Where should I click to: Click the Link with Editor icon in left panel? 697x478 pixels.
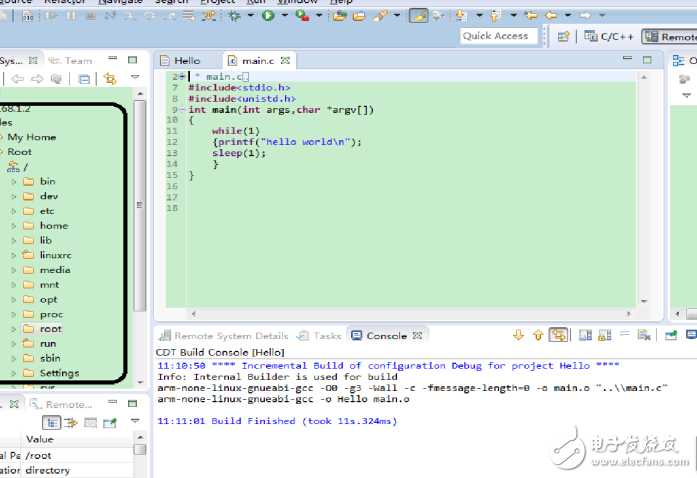[110, 79]
